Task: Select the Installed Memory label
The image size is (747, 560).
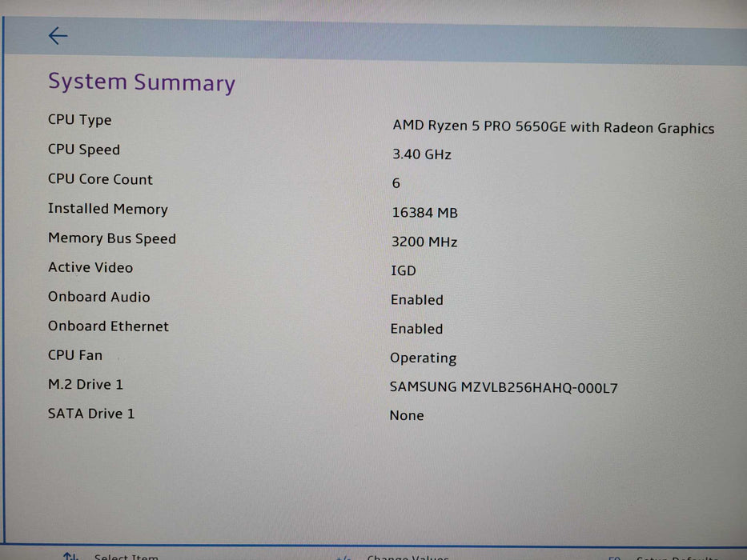Action: pyautogui.click(x=107, y=209)
